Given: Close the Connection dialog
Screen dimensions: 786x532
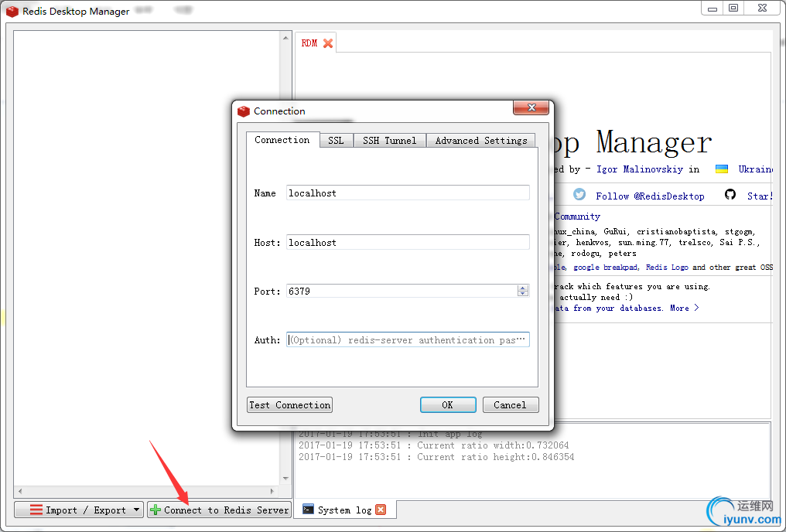Looking at the screenshot, I should (531, 107).
